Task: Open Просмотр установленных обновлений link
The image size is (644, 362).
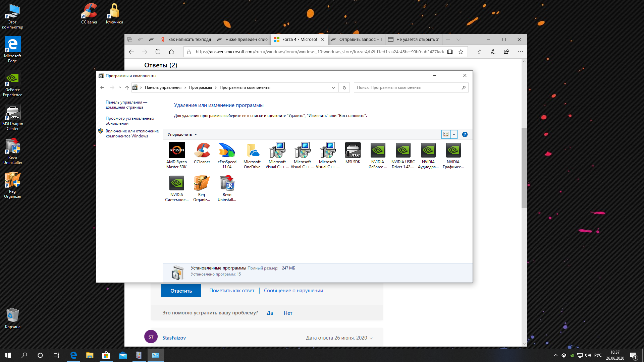Action: pos(130,121)
